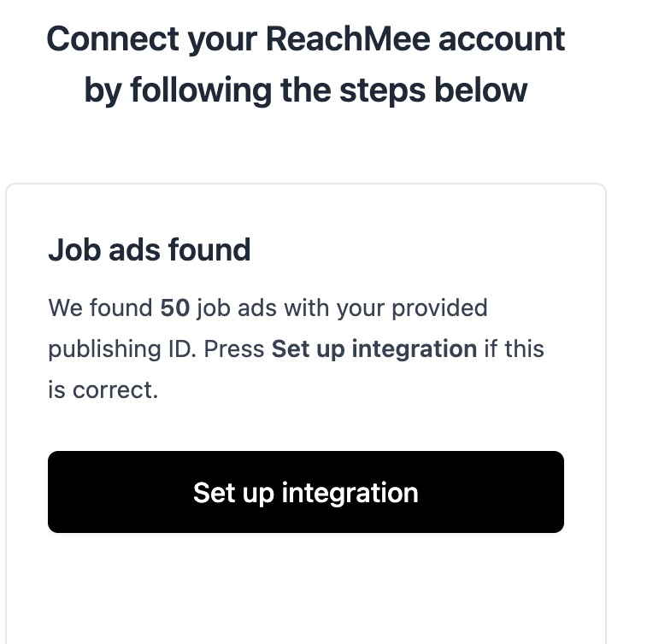Click the bold number 50 in the description
The width and height of the screenshot is (653, 644).
point(174,307)
